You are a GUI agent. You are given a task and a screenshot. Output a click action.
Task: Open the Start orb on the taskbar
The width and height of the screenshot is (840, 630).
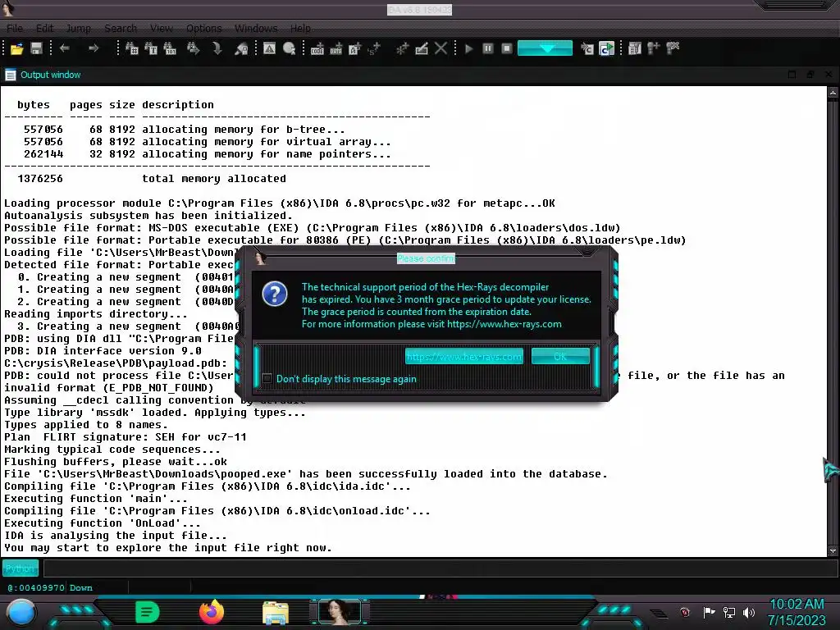pos(21,613)
